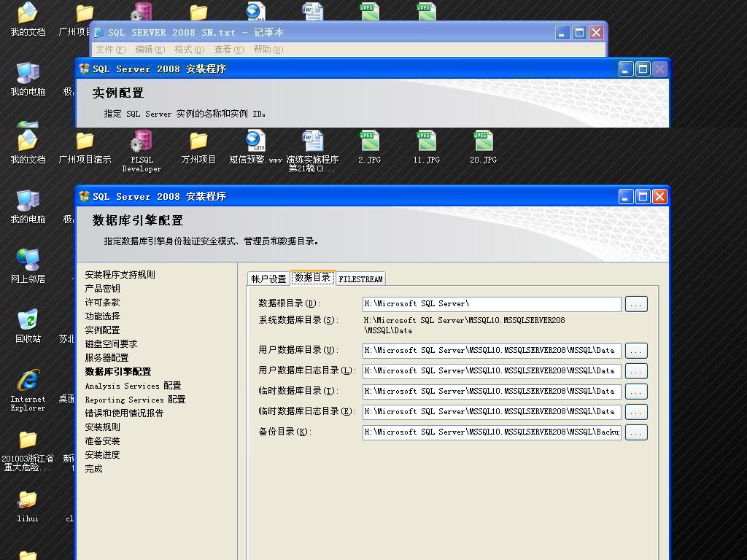Screen dimensions: 747x560
Task: Switch to the 帐户设置 tab
Action: click(268, 279)
